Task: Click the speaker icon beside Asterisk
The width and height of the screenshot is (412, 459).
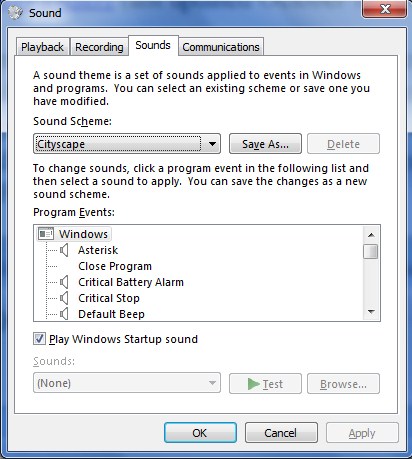Action: tap(64, 250)
